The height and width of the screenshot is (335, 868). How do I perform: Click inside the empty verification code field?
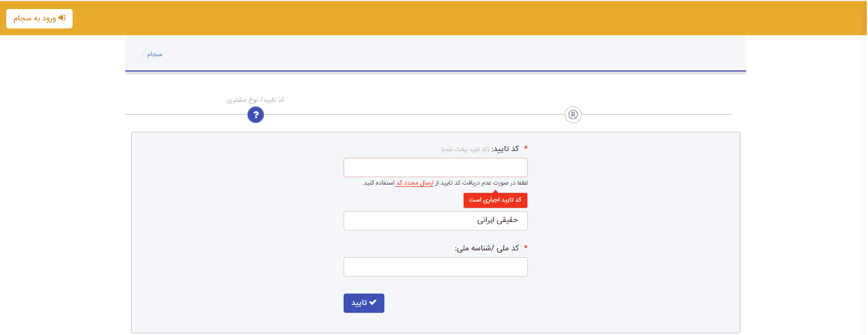coord(435,167)
